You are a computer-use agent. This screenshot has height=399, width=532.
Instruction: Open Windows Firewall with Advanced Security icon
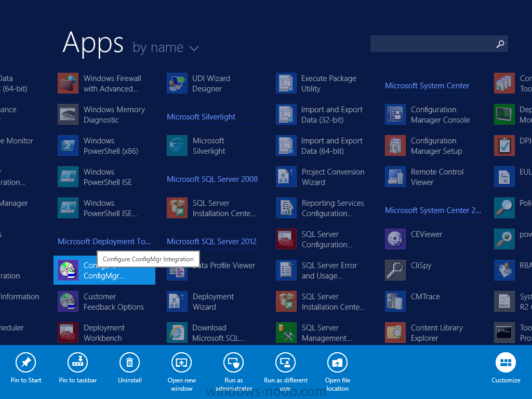click(x=68, y=83)
